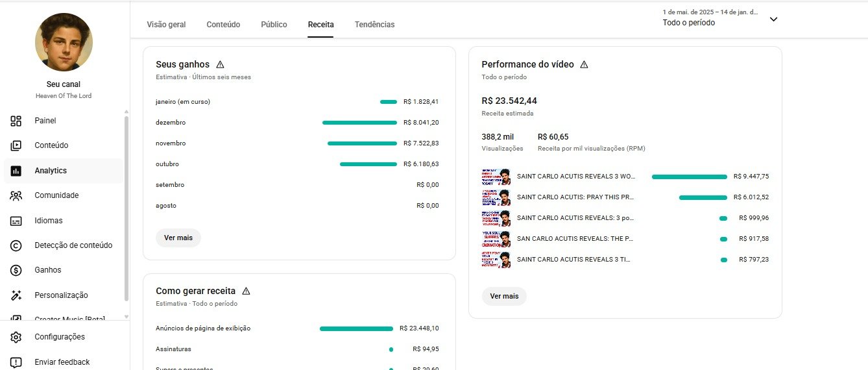Open the Comunidade people icon
The image size is (868, 370).
pos(16,195)
